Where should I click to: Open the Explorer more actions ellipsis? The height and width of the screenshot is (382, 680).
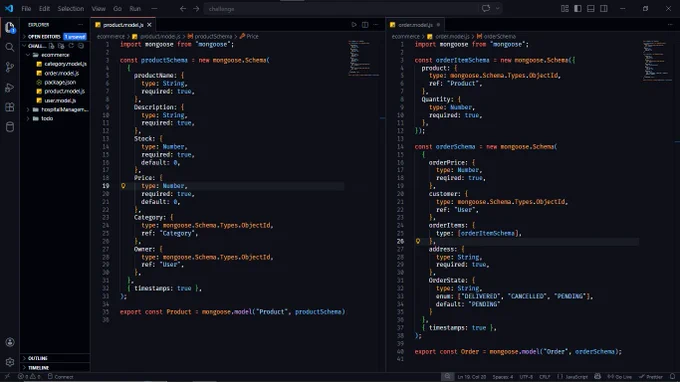tap(80, 25)
